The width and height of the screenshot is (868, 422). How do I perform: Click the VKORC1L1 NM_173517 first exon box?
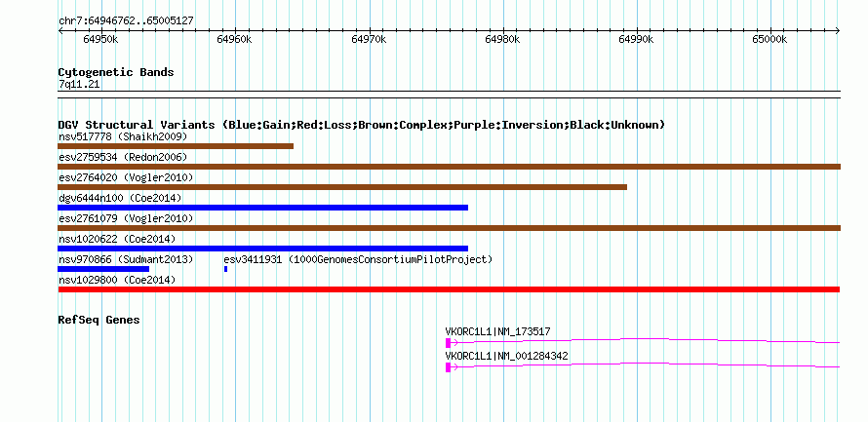pos(448,343)
